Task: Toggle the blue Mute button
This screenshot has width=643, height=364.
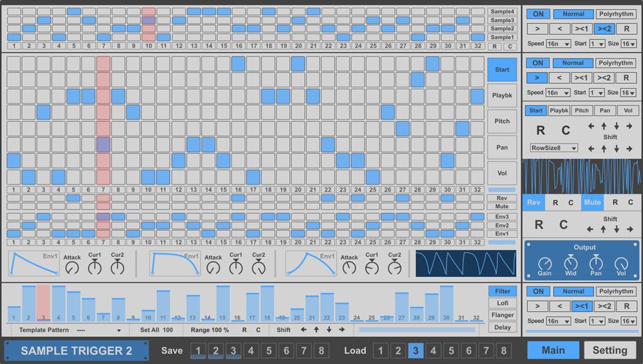Action: [592, 202]
